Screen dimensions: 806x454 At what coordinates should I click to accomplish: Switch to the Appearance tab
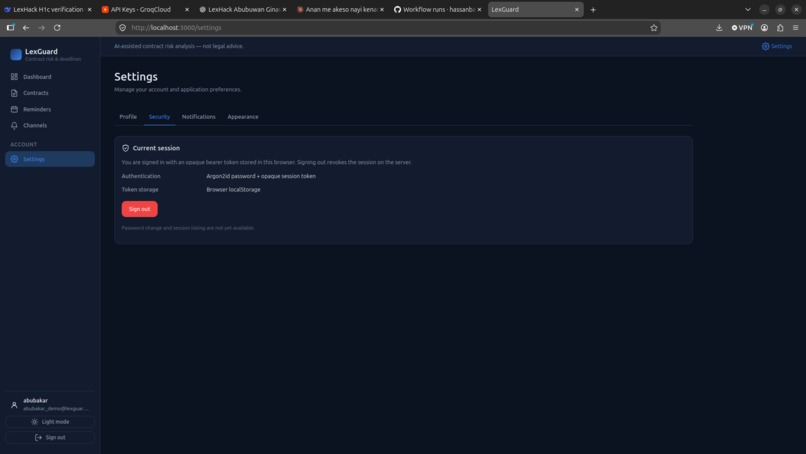(243, 117)
